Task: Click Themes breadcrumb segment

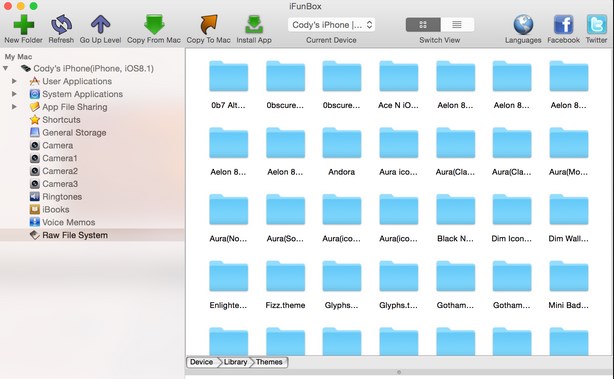Action: [269, 362]
